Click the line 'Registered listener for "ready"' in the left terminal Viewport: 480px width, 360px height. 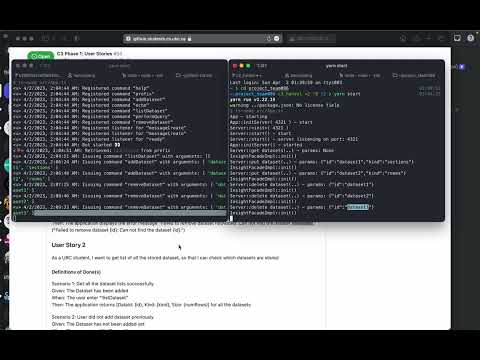[x=88, y=139]
